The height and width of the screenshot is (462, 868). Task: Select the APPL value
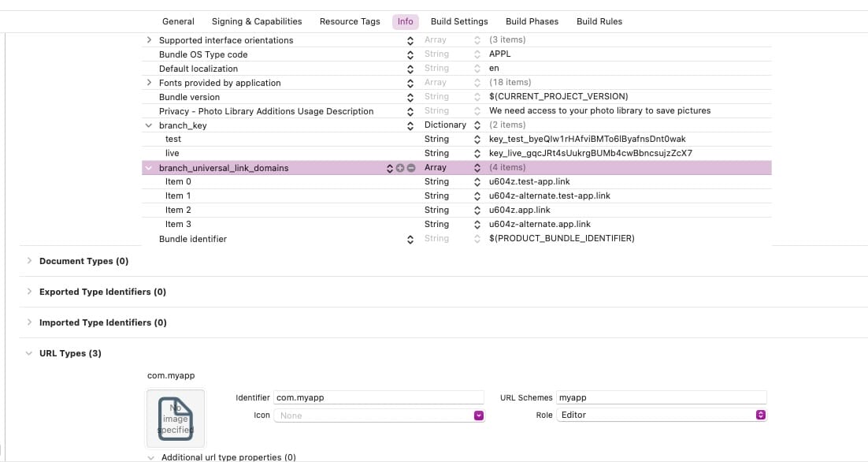[x=499, y=54]
